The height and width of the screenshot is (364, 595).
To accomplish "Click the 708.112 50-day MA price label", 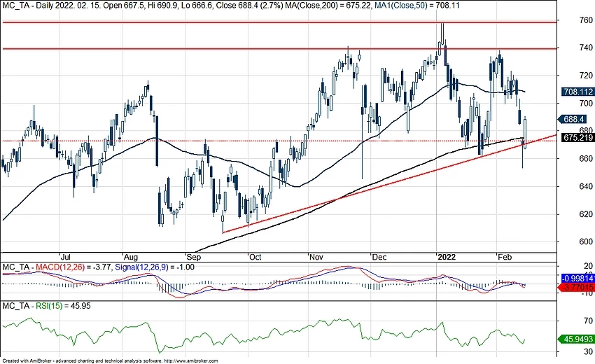I will coord(577,91).
